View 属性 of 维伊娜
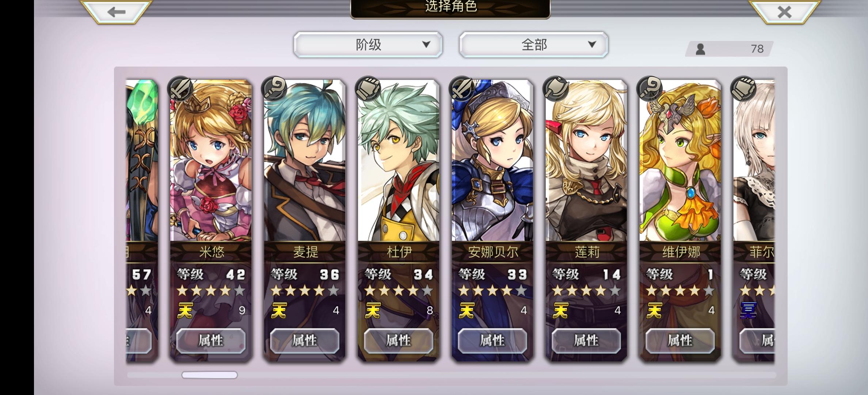 tap(680, 341)
